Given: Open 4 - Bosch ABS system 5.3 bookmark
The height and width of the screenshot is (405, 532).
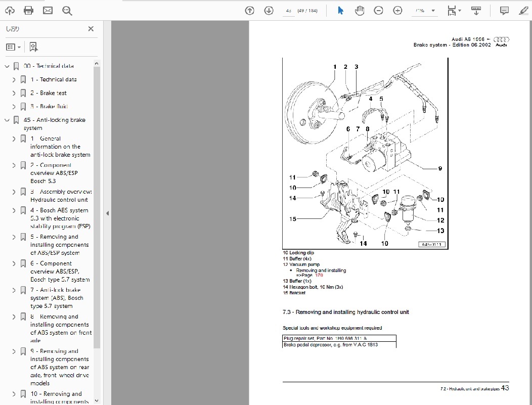Looking at the screenshot, I should click(60, 218).
